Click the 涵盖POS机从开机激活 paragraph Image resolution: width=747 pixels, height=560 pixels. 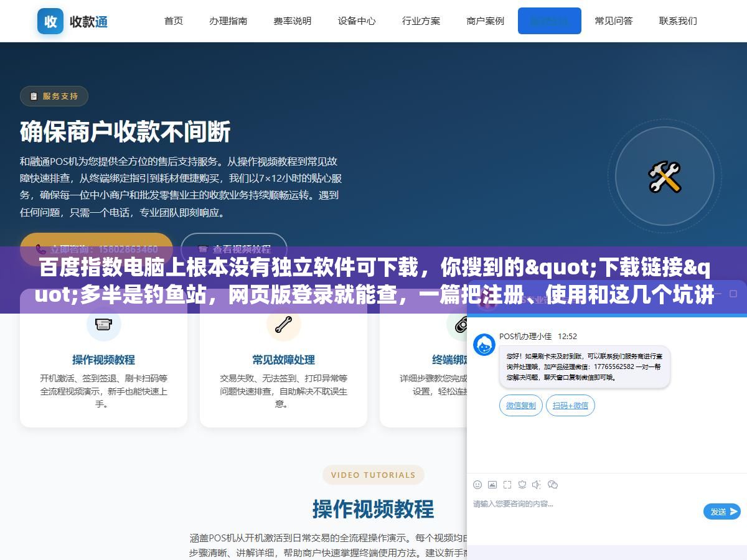pos(328,544)
